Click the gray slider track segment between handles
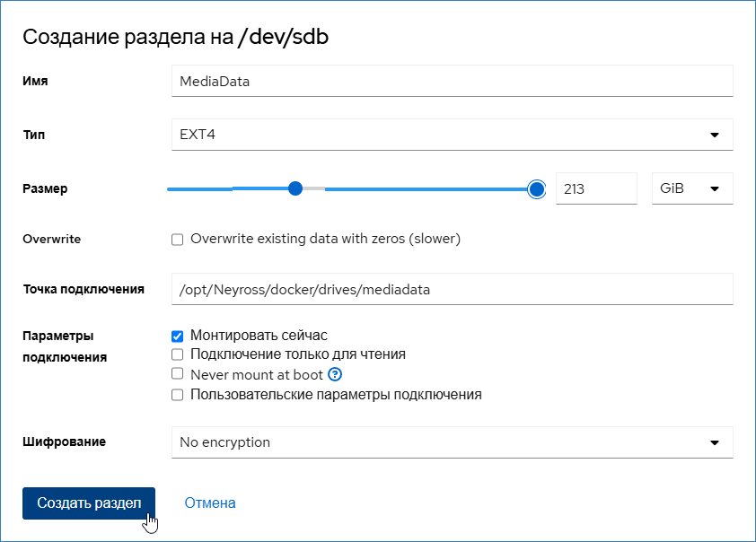This screenshot has width=756, height=542. click(314, 189)
